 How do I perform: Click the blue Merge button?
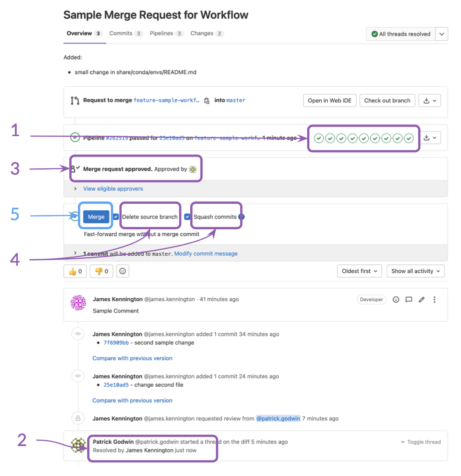96,217
